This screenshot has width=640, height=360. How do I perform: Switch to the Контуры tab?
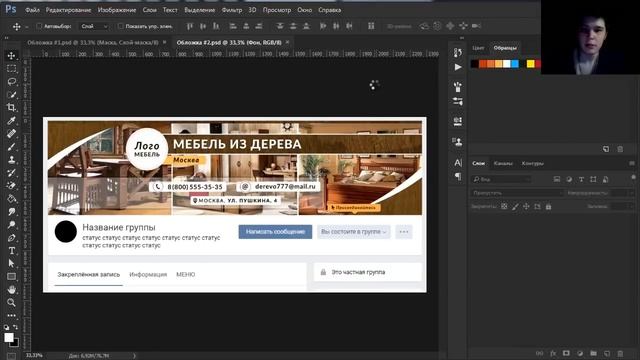click(533, 163)
